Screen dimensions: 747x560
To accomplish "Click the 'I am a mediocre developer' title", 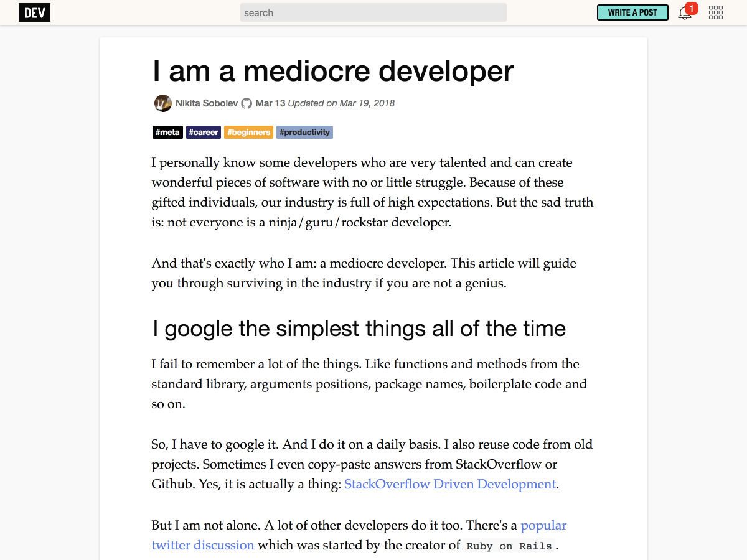I will [x=333, y=70].
